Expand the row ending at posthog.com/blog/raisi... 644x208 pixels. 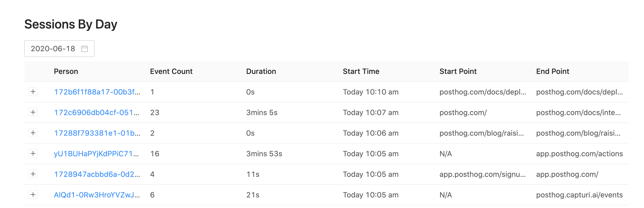(33, 133)
